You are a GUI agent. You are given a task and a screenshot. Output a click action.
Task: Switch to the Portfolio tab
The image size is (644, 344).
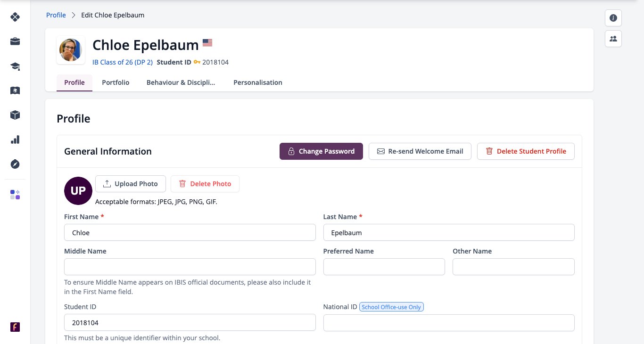point(116,82)
